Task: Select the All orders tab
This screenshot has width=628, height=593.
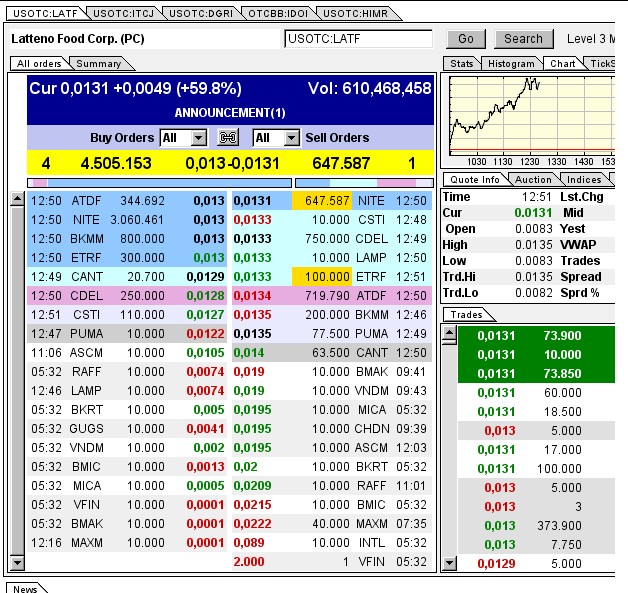Action: pos(39,64)
